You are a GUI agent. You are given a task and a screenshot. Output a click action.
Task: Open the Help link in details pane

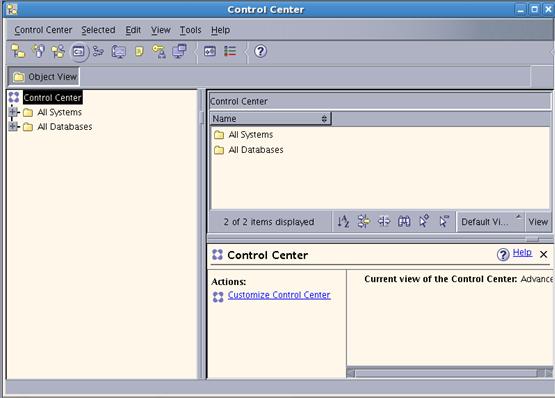[522, 252]
